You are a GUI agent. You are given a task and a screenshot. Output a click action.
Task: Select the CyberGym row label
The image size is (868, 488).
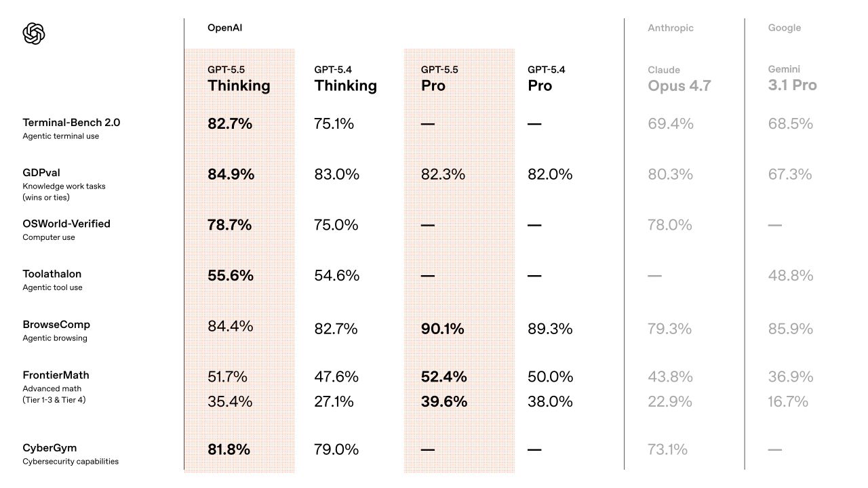(x=71, y=453)
